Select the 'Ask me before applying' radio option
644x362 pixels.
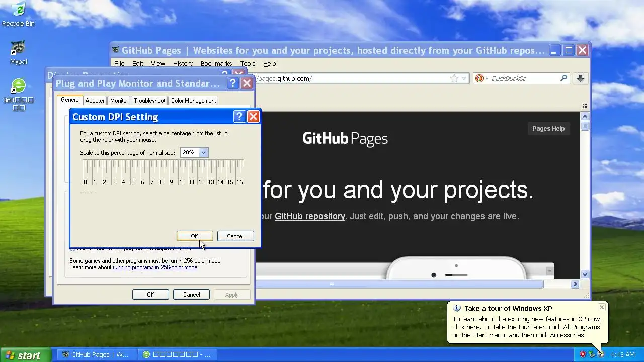pos(72,249)
